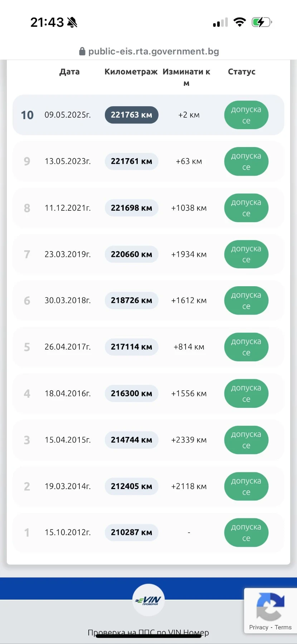Screen dimensions: 297x644
Task: Select the Километраж column header
Action: click(x=131, y=72)
